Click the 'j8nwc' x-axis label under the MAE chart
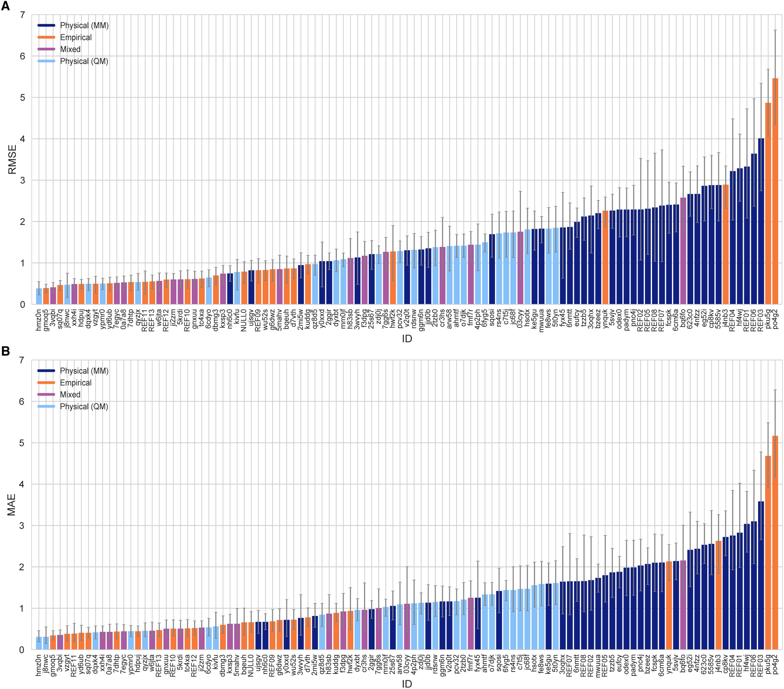The image size is (784, 689). point(46,664)
